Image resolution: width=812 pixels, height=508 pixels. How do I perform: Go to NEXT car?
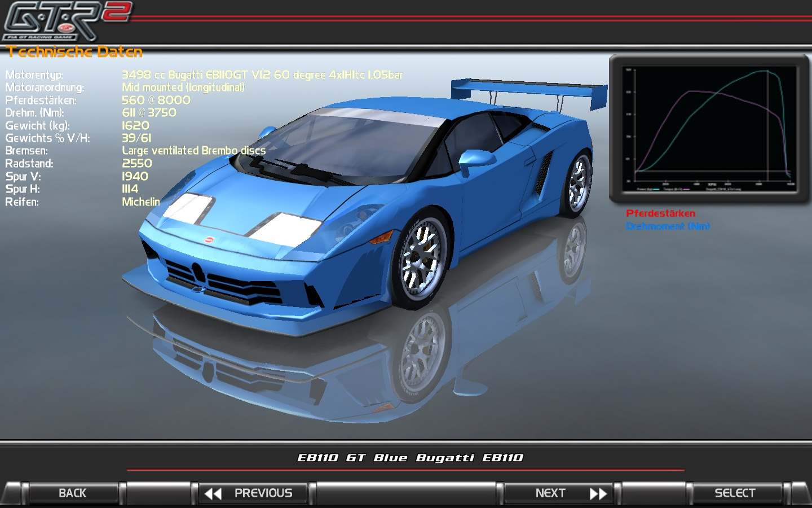558,493
